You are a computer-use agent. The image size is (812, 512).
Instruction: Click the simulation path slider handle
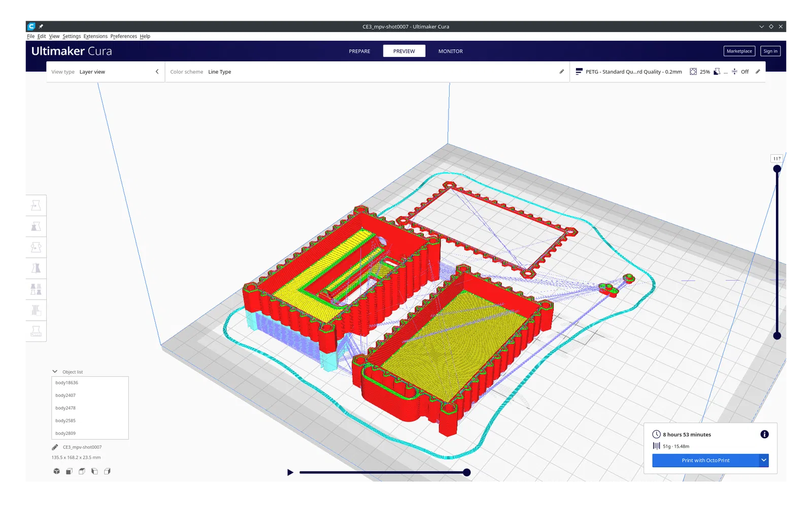[x=467, y=472]
